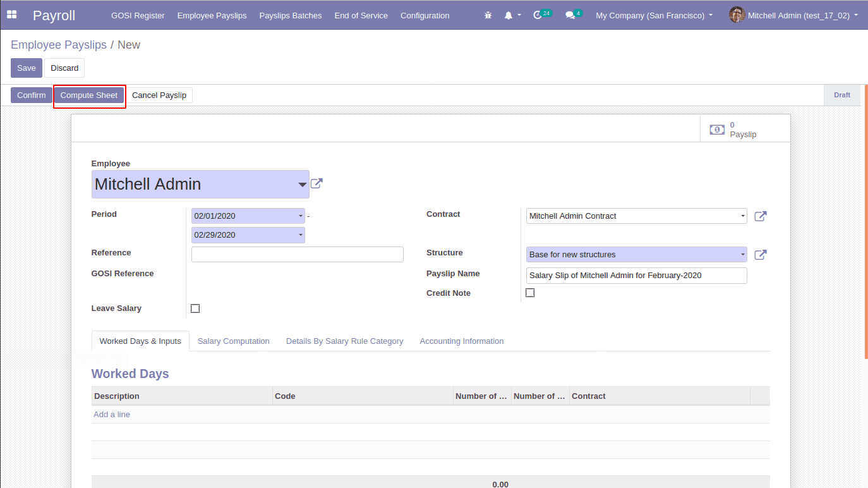868x488 pixels.
Task: Open Structure external link icon
Action: tap(761, 255)
